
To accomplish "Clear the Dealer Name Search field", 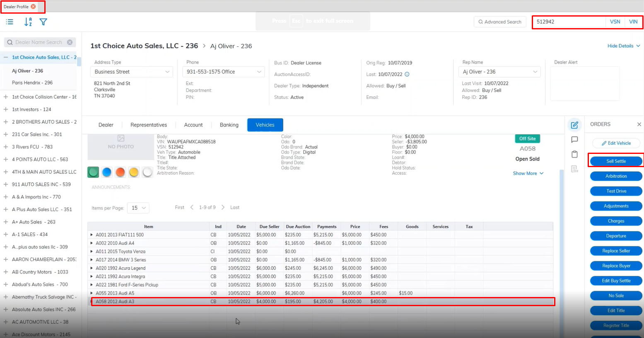I will click(x=70, y=42).
